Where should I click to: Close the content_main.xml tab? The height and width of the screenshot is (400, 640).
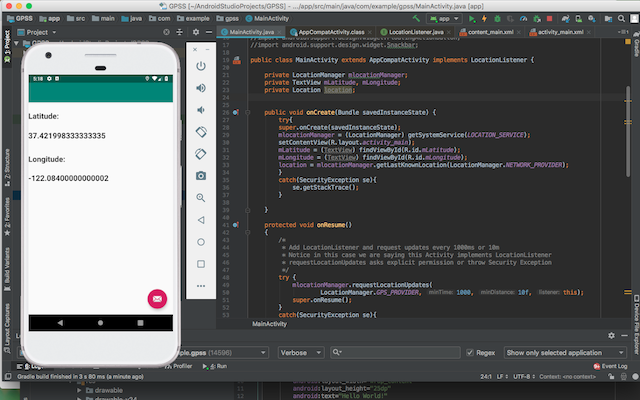click(x=519, y=32)
